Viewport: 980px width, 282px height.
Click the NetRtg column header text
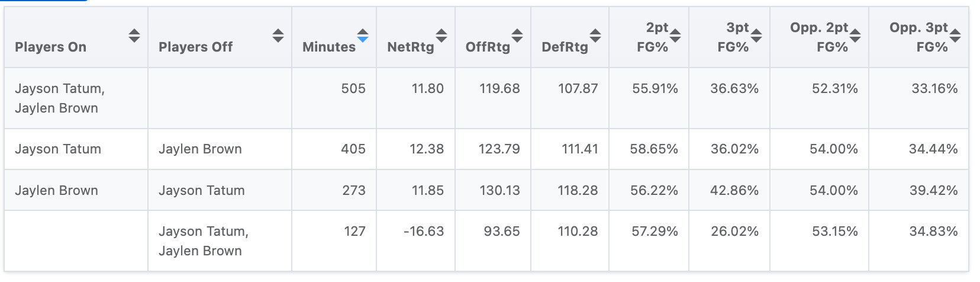pos(410,47)
